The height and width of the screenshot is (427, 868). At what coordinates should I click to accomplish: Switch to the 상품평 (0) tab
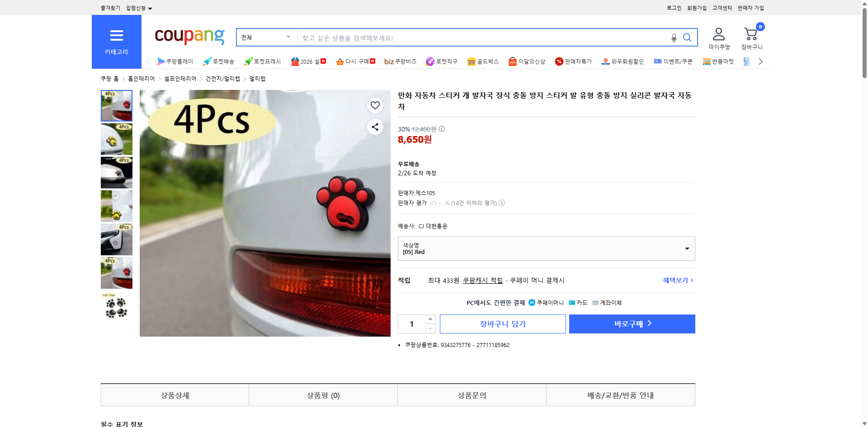point(323,394)
